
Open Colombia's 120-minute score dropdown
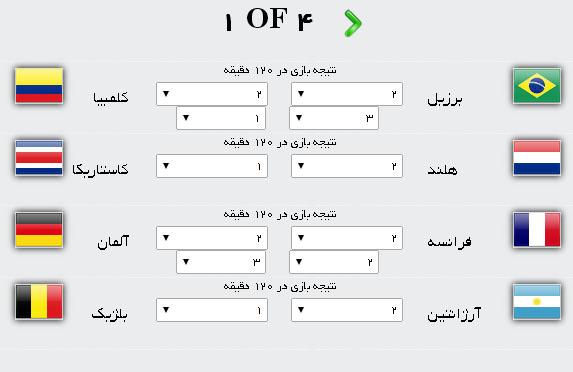212,94
